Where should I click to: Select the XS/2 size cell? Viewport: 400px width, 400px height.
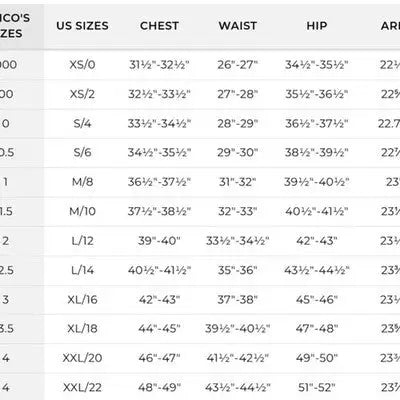[x=82, y=94]
